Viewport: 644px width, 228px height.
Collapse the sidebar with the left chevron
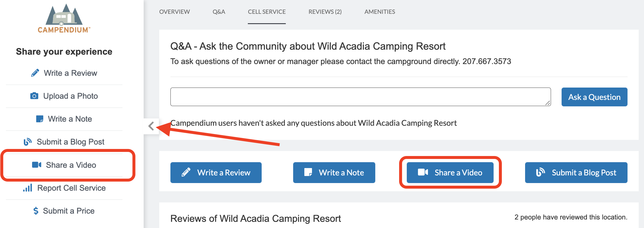click(x=151, y=126)
